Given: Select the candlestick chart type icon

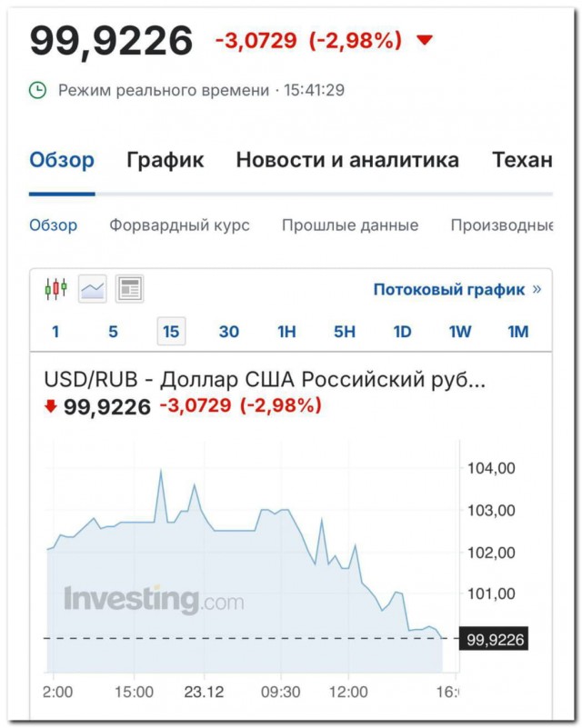Looking at the screenshot, I should (x=55, y=289).
